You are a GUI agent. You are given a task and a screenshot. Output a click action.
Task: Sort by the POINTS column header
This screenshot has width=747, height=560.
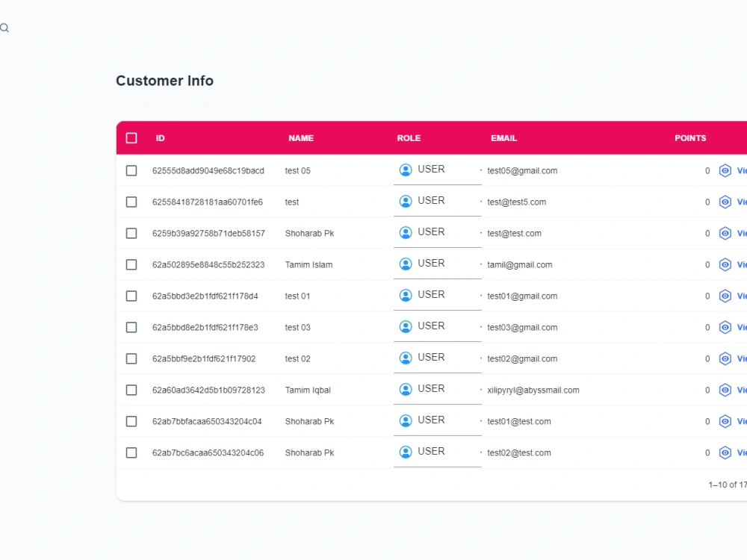pyautogui.click(x=690, y=138)
